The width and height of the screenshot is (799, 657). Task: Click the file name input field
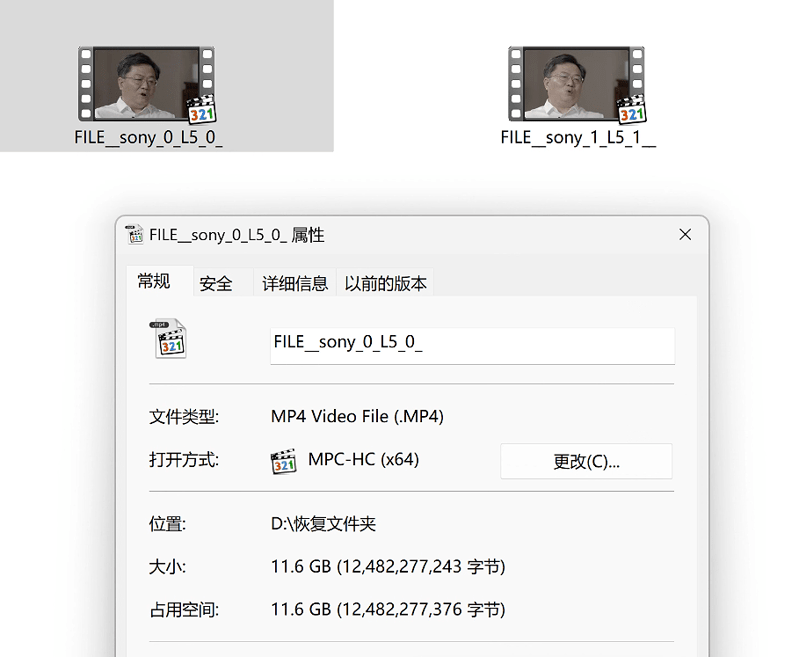(x=472, y=346)
